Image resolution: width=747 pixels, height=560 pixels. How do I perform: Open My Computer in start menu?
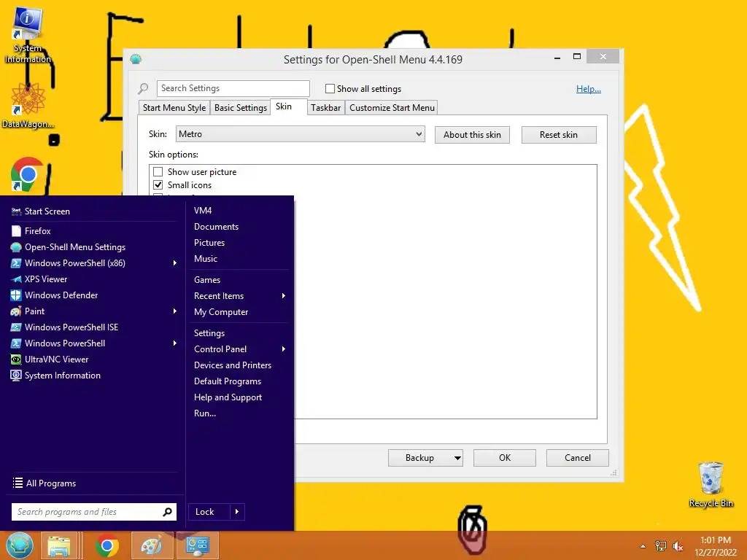tap(221, 312)
